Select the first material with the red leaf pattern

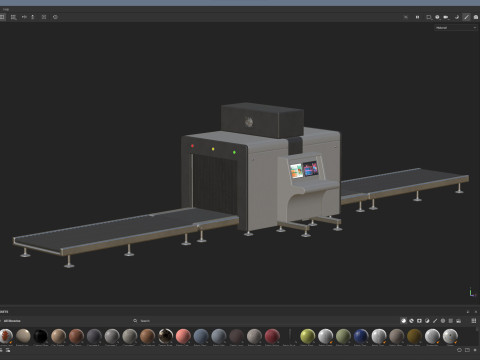(6, 336)
